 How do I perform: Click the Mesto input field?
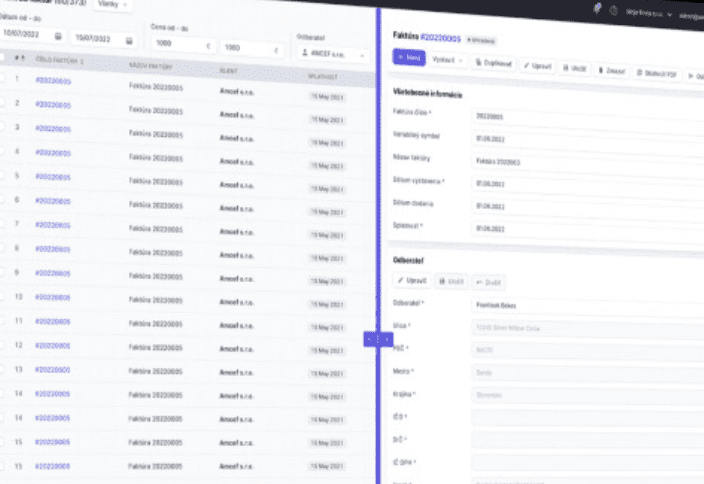(x=587, y=373)
